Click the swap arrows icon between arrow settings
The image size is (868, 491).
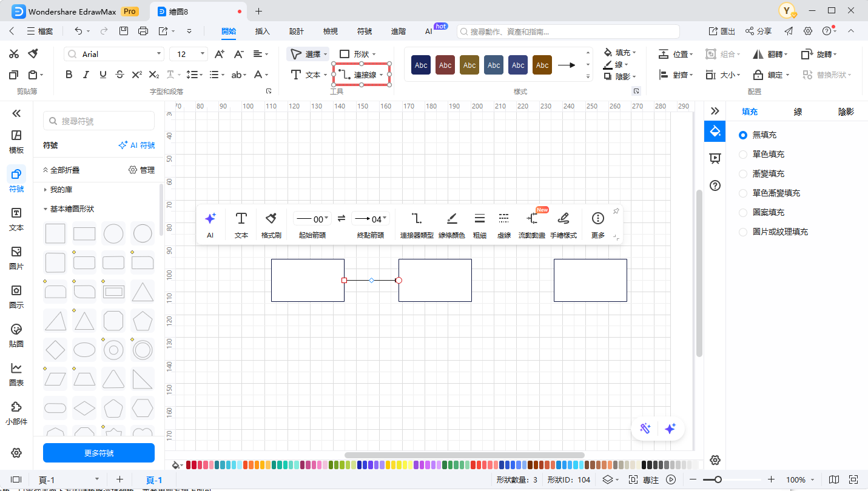pyautogui.click(x=341, y=219)
